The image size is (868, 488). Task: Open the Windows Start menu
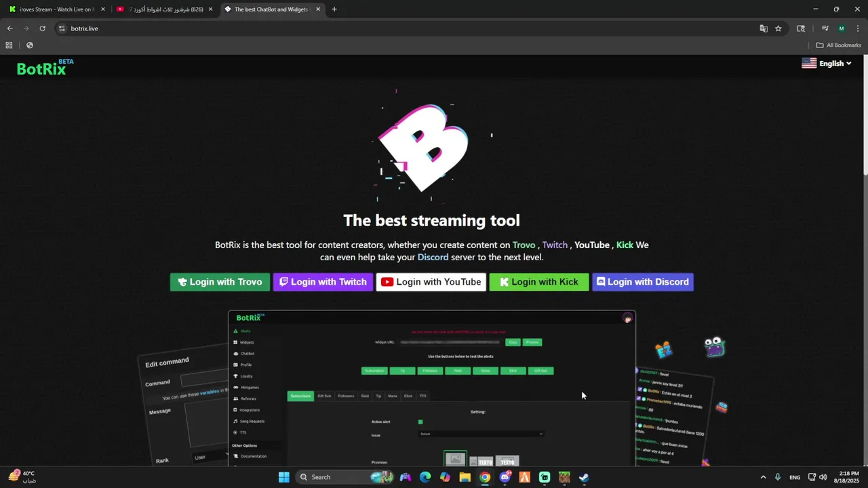283,477
